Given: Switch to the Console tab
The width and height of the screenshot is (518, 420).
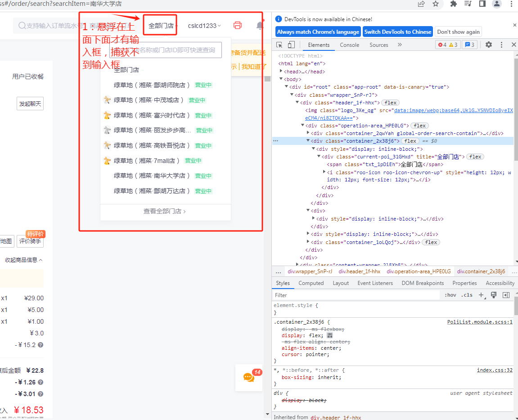Looking at the screenshot, I should point(349,45).
